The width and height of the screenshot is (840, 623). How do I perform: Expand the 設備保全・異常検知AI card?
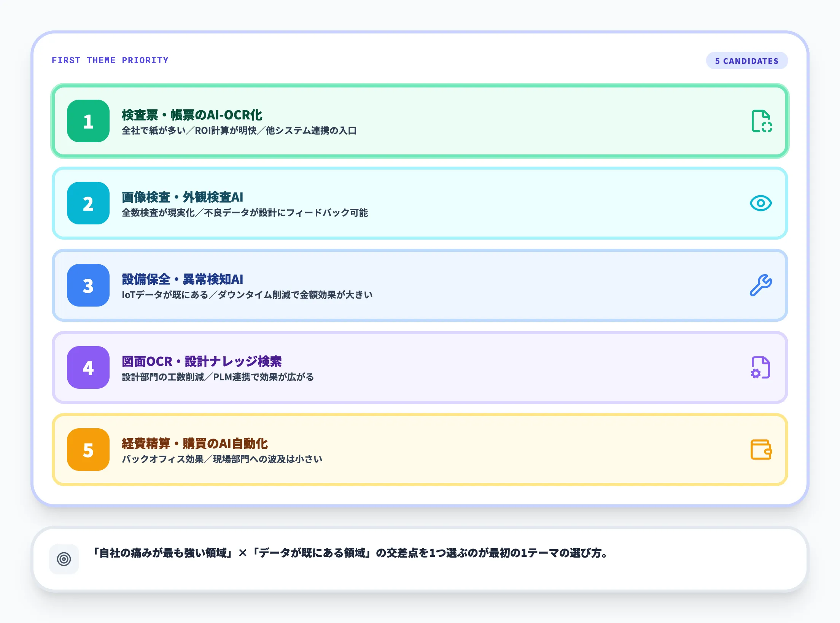tap(418, 286)
